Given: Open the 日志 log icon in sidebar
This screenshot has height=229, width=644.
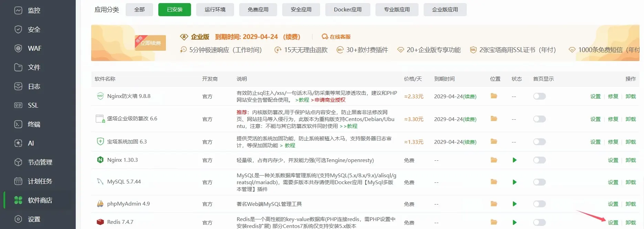Looking at the screenshot, I should [18, 86].
